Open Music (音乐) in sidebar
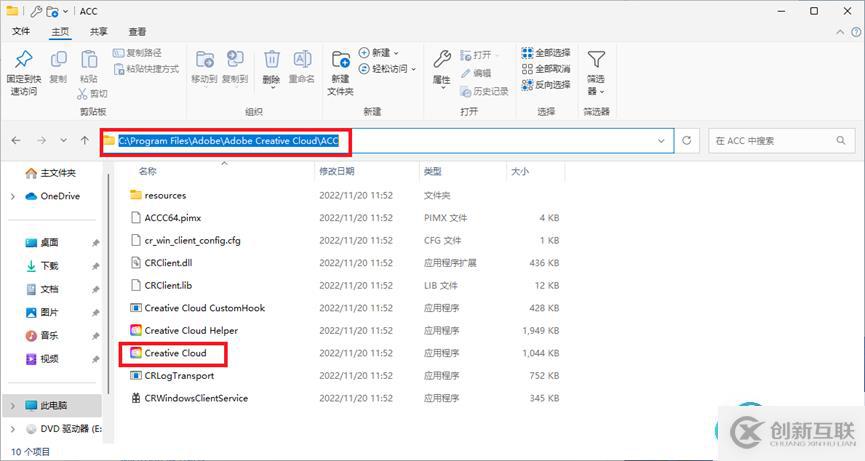This screenshot has height=461, width=865. point(42,335)
